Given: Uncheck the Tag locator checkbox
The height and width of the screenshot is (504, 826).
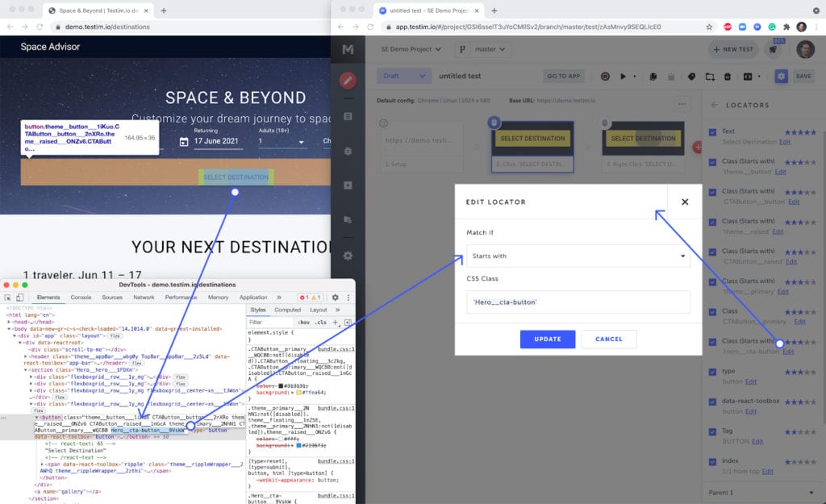Looking at the screenshot, I should tap(713, 432).
